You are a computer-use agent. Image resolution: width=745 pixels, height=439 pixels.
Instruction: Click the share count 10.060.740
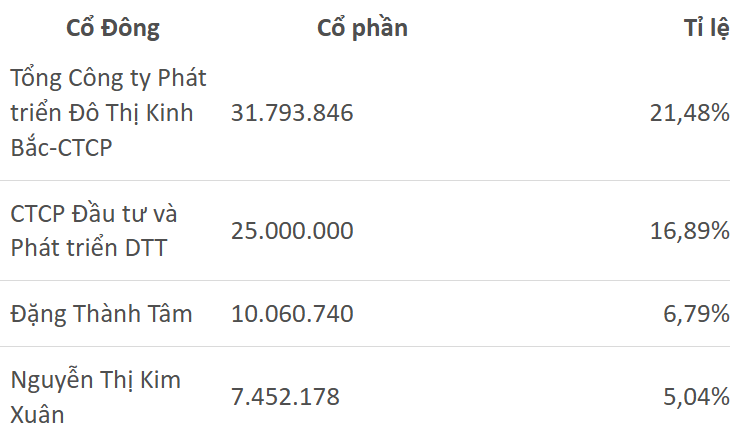[292, 314]
